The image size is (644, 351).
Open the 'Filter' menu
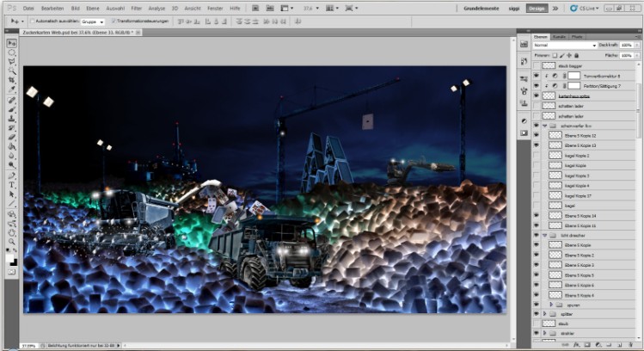tap(136, 8)
